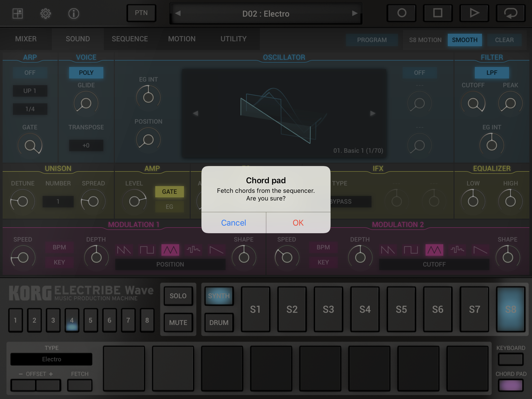Select next wavetable in oscillator display
Image resolution: width=532 pixels, height=399 pixels.
tap(372, 113)
